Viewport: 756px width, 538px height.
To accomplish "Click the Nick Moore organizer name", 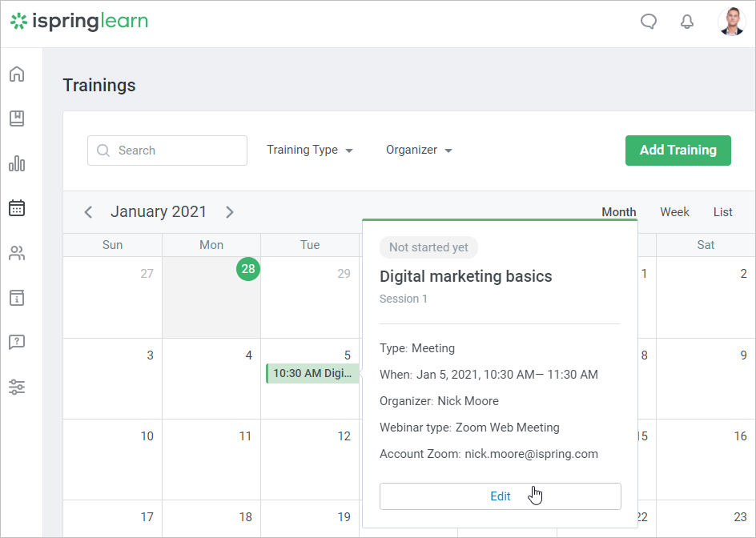I will 468,401.
